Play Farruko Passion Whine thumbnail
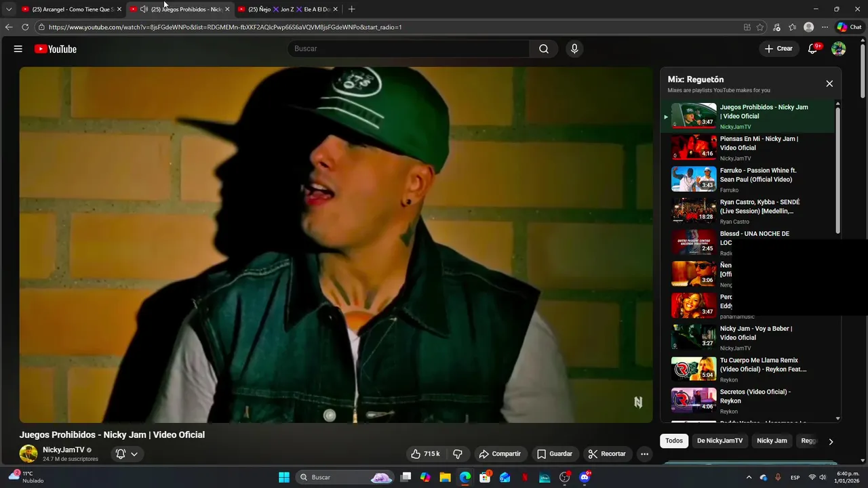The width and height of the screenshot is (868, 488). (694, 179)
